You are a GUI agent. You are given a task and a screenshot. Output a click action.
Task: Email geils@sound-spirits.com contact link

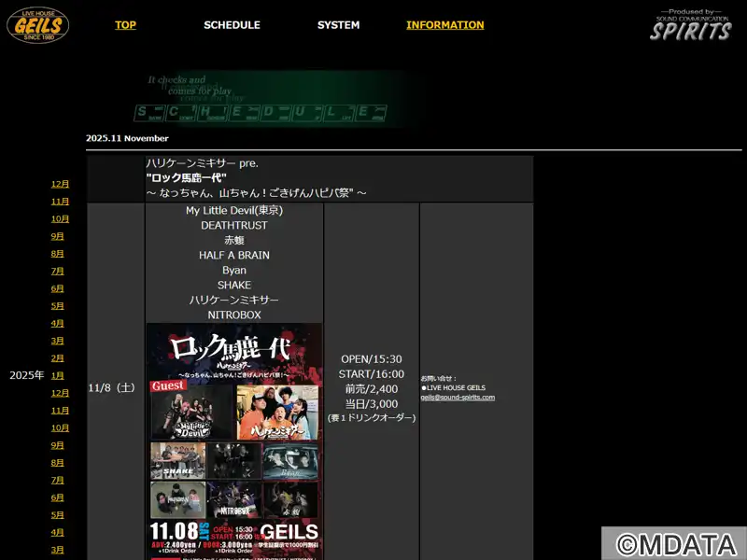(x=458, y=397)
